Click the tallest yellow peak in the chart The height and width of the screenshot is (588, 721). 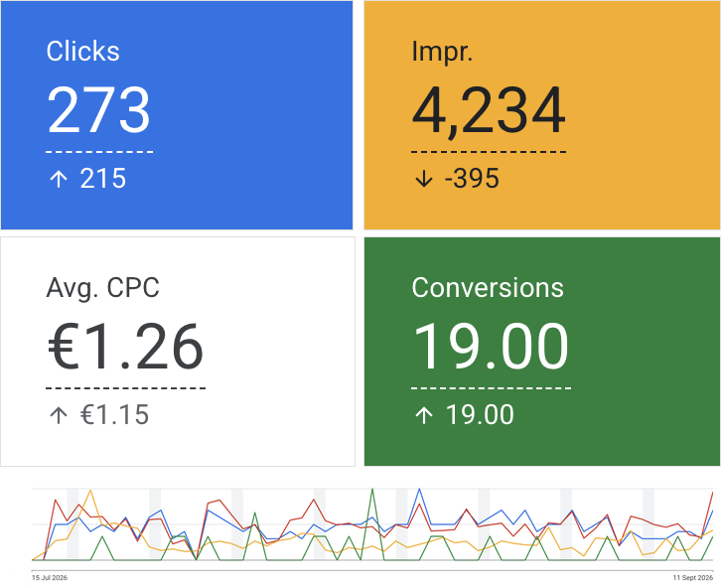[x=90, y=491]
